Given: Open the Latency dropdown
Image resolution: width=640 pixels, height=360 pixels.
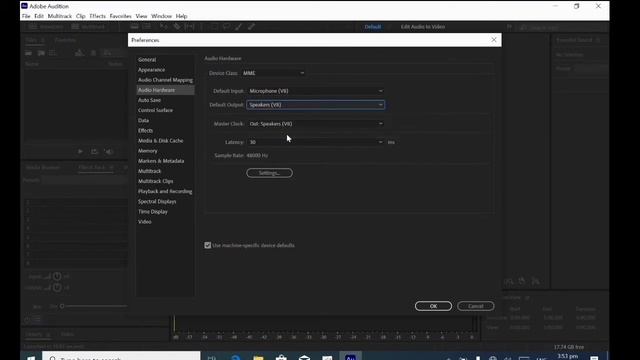Looking at the screenshot, I should [316, 142].
